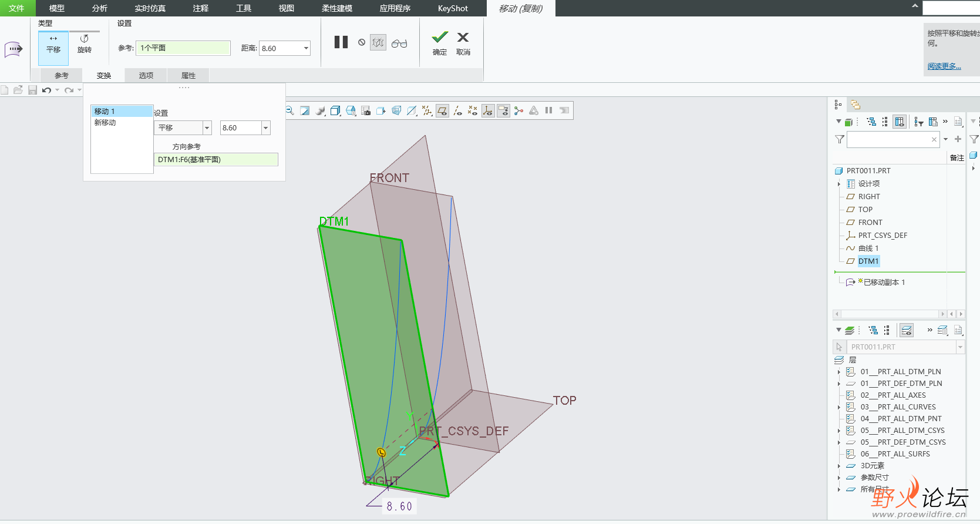Click the glasses verify-mode icon

point(399,43)
